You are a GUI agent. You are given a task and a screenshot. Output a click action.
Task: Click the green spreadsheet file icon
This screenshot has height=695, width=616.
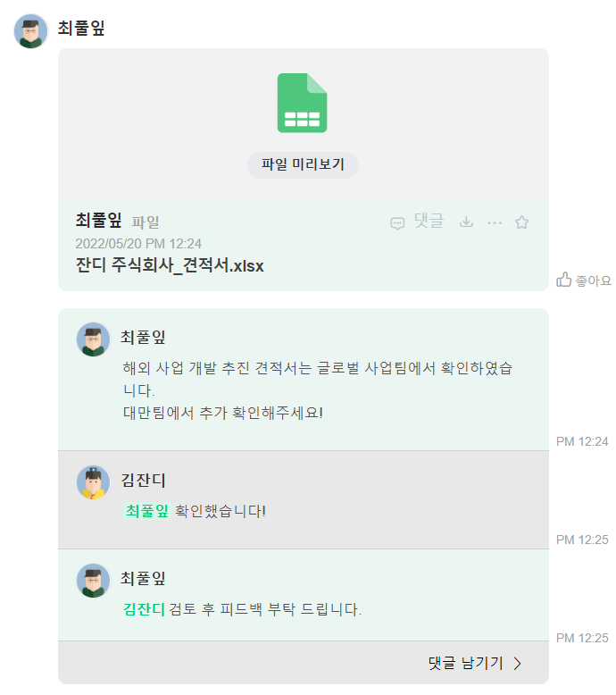tap(303, 103)
